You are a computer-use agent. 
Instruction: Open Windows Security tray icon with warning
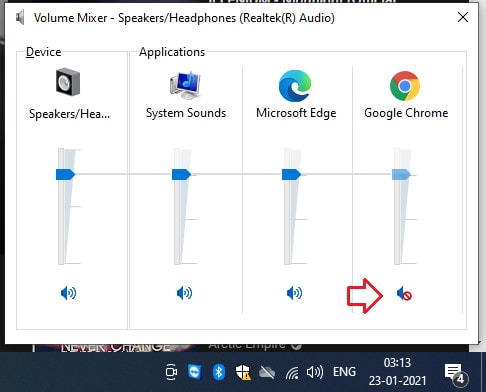(x=243, y=372)
